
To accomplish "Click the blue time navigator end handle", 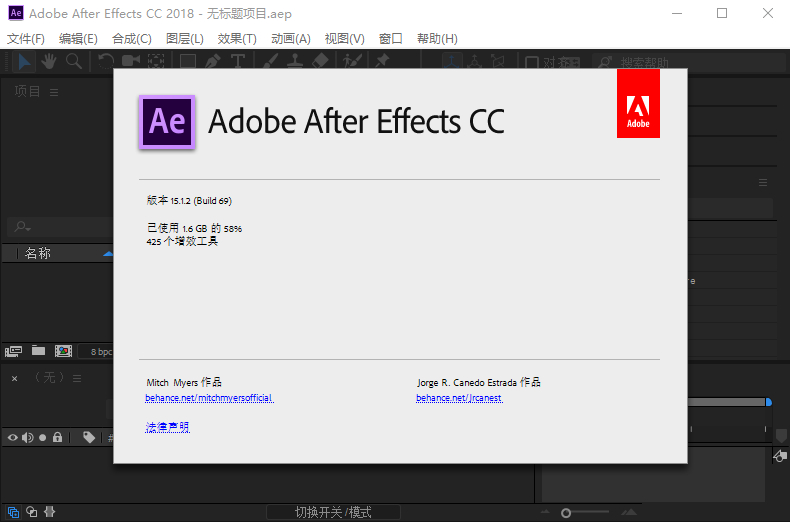I will click(768, 402).
